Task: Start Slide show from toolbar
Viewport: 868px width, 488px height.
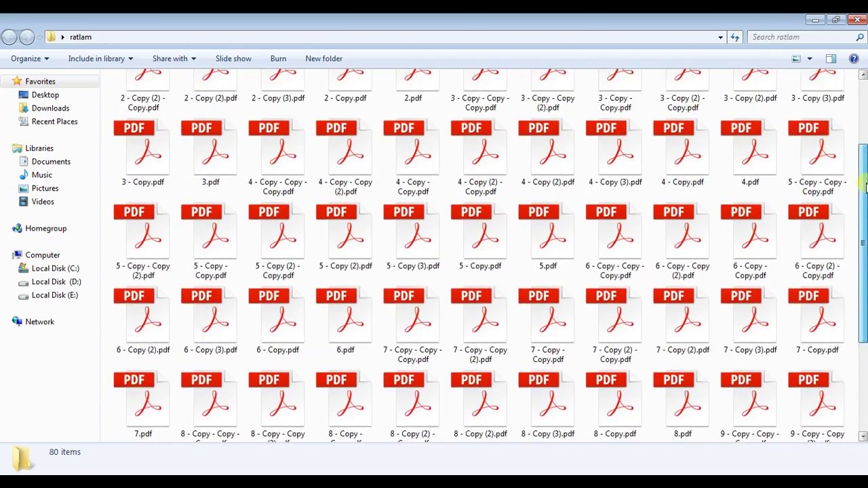Action: point(233,59)
